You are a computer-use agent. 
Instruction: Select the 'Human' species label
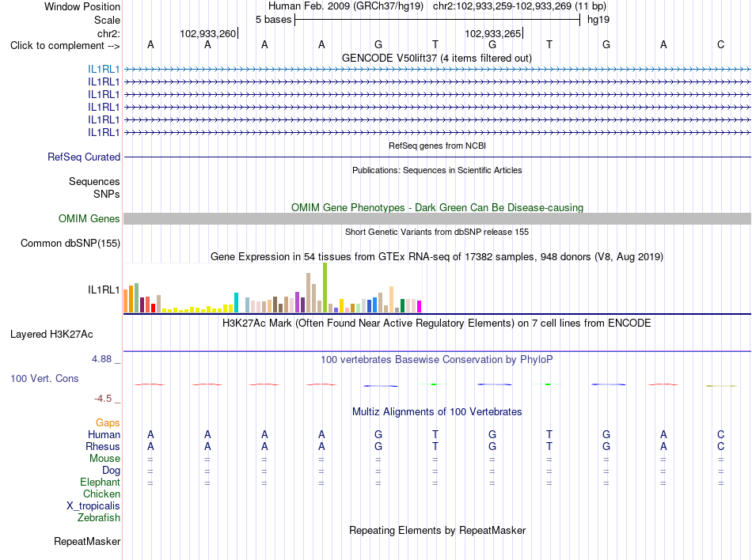104,434
